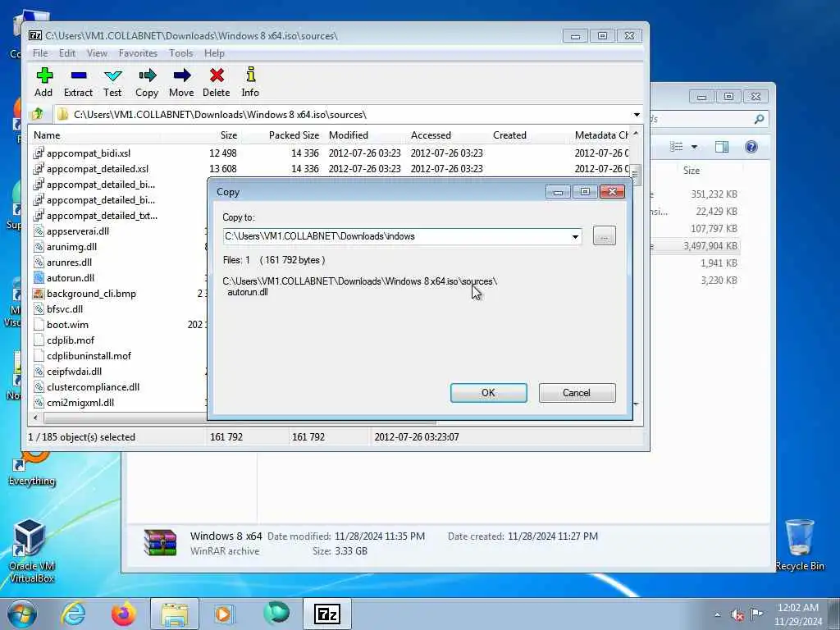Sort file list by Created column
The image size is (840, 630).
pyautogui.click(x=509, y=135)
